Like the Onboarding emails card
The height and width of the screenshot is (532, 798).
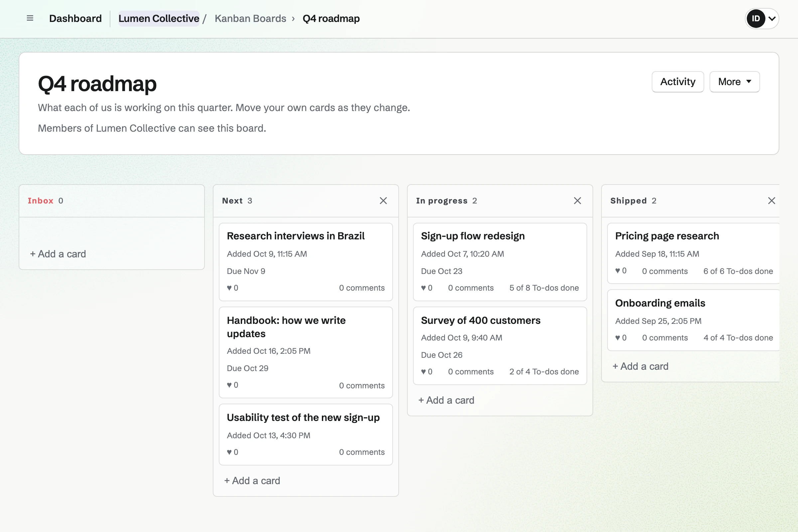[620, 337]
